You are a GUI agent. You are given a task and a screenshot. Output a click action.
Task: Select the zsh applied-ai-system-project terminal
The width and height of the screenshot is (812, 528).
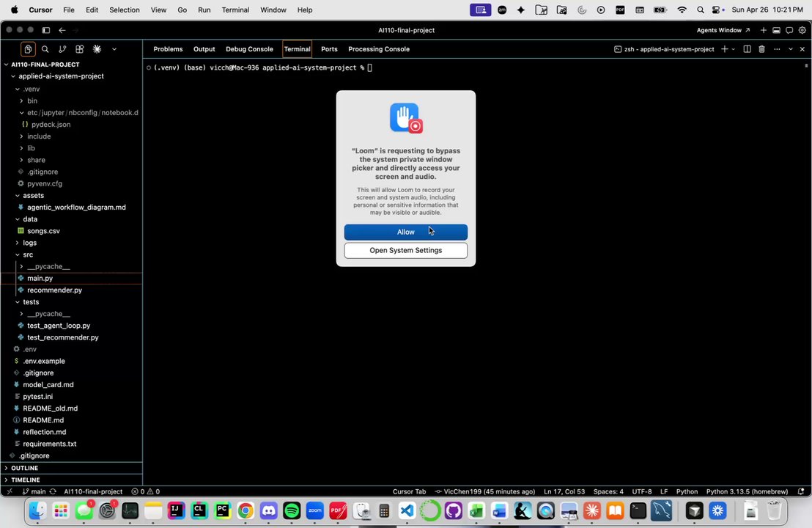663,49
